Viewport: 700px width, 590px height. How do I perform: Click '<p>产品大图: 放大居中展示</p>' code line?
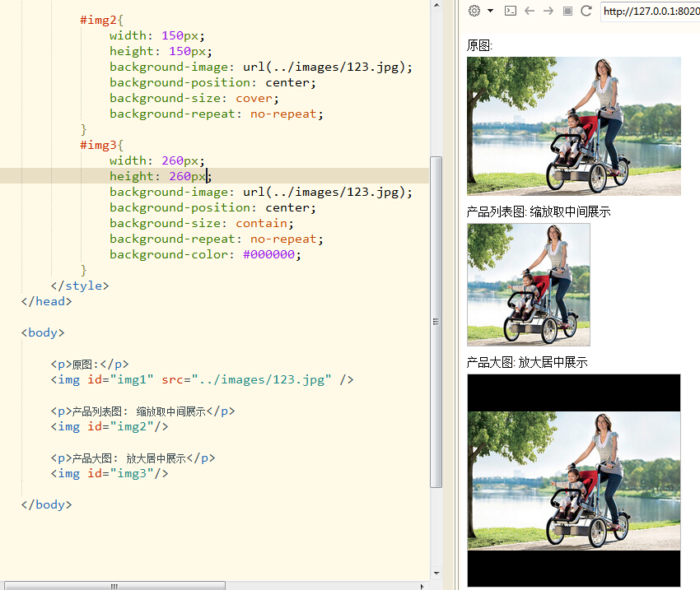133,458
